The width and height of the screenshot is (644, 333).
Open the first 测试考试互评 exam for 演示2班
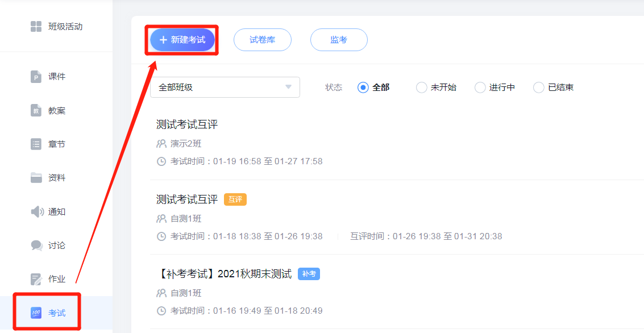tap(187, 125)
